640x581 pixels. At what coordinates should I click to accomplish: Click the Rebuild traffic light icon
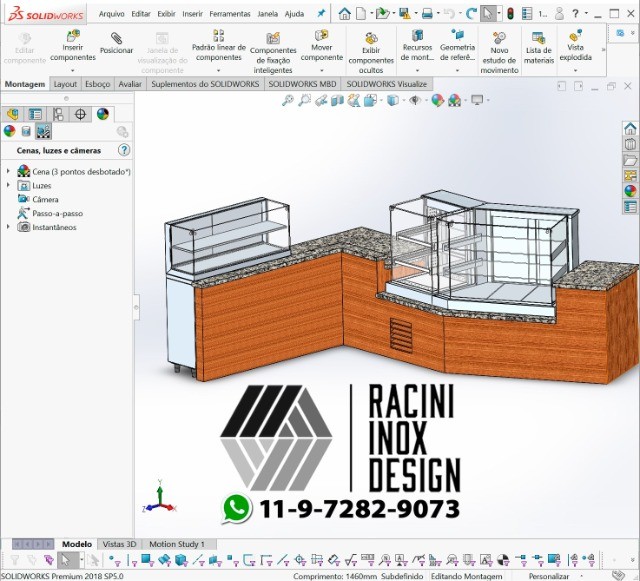tap(510, 14)
